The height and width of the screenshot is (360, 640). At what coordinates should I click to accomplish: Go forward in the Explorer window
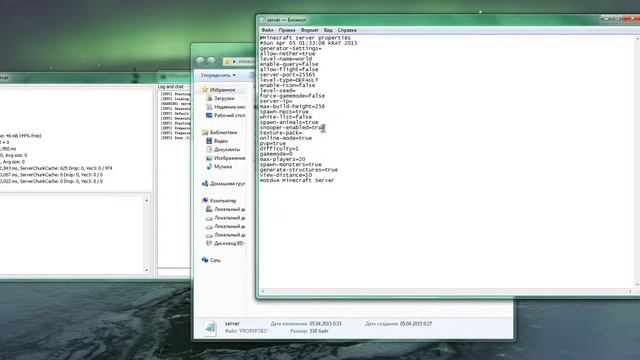tap(211, 61)
